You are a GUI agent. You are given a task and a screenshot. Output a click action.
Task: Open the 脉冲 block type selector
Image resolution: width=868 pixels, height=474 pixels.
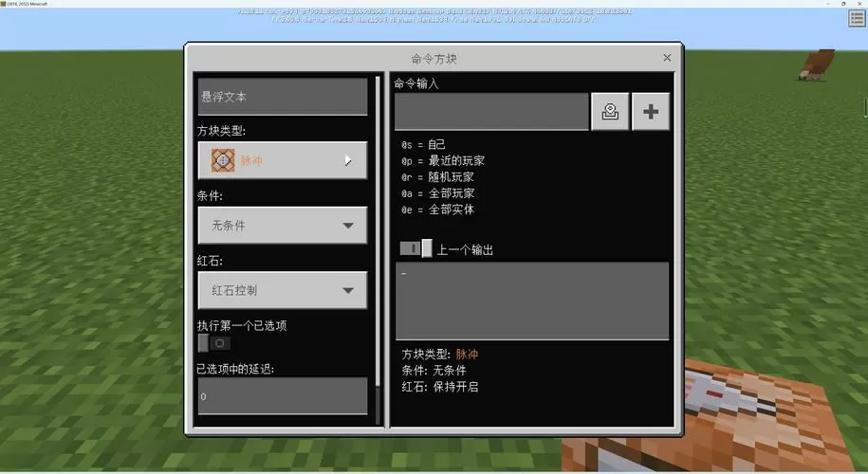pyautogui.click(x=283, y=160)
